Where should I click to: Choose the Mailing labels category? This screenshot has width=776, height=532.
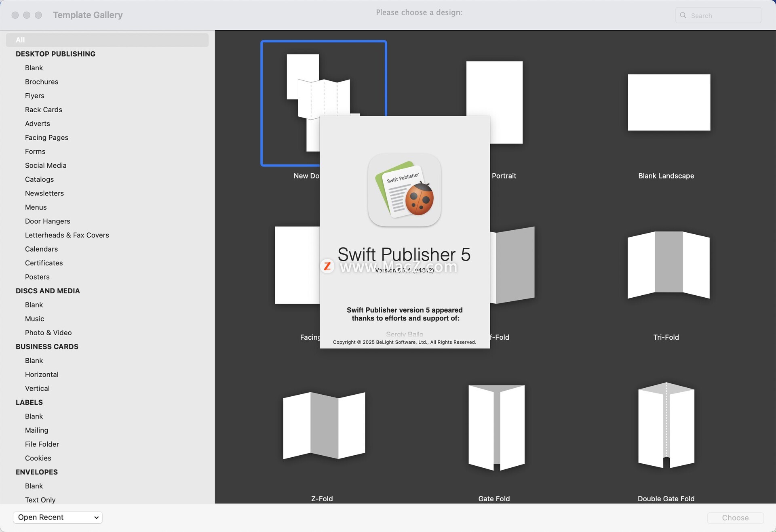37,430
